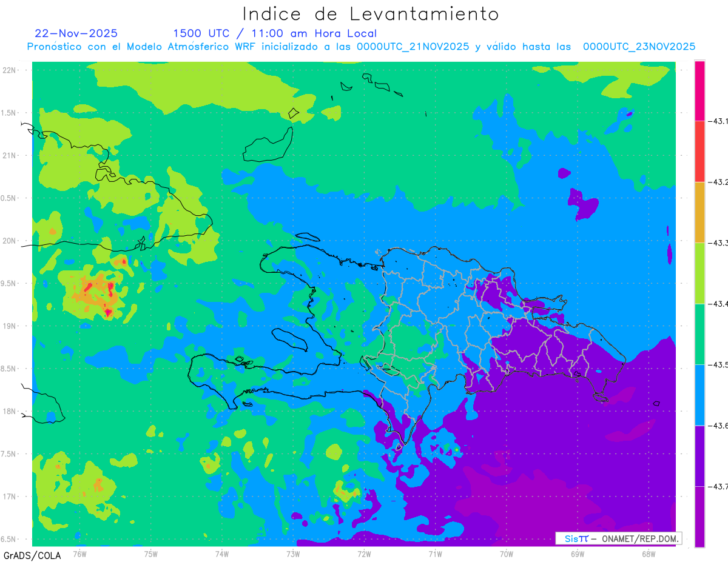The width and height of the screenshot is (728, 562).
Task: Click the longitude label '71W'
Action: 435,554
